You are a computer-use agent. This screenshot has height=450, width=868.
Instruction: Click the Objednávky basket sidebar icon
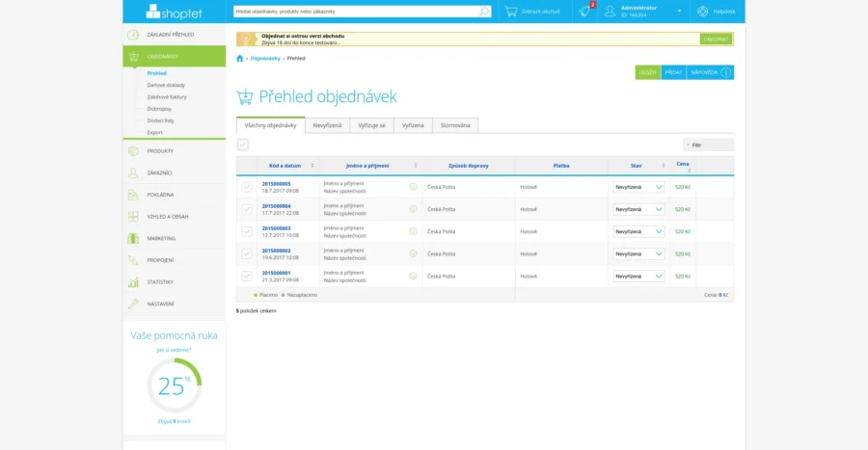133,57
